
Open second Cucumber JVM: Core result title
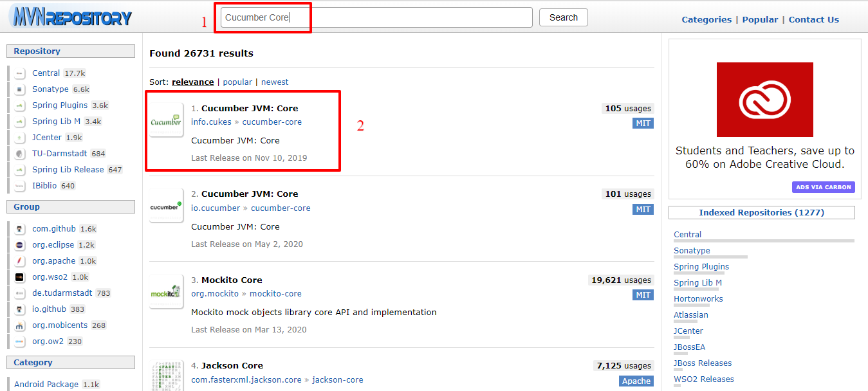coord(250,194)
